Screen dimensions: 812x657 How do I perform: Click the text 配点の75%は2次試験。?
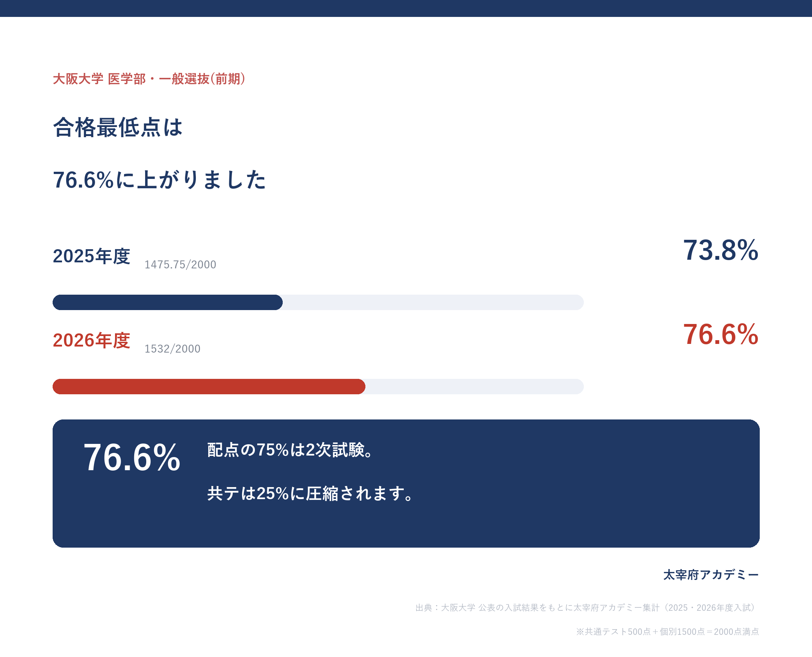coord(291,450)
